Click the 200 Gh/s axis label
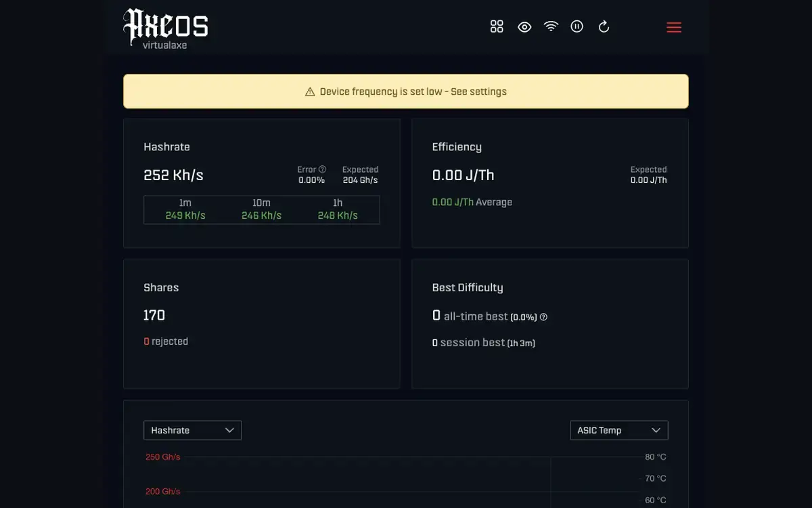Screen dimensions: 812x508 tap(163, 492)
